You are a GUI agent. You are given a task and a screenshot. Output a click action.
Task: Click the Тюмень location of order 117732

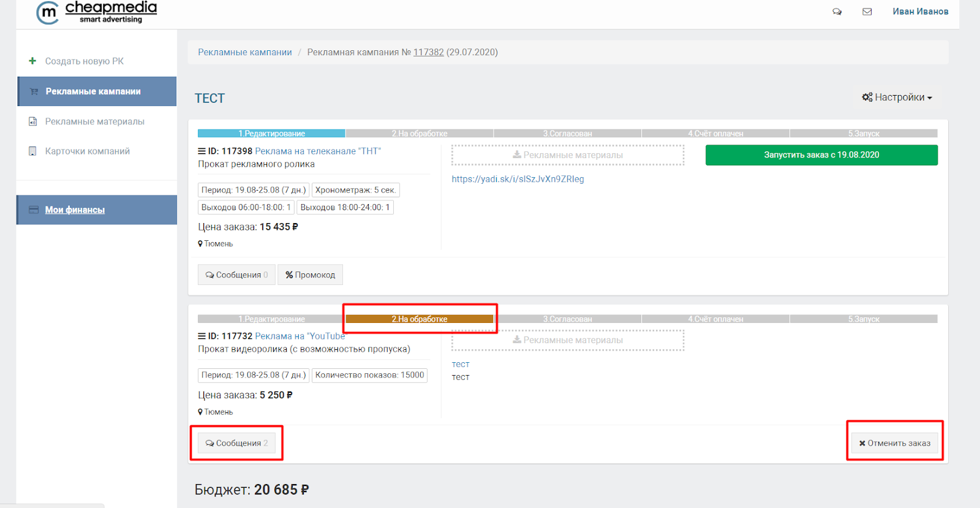point(216,412)
